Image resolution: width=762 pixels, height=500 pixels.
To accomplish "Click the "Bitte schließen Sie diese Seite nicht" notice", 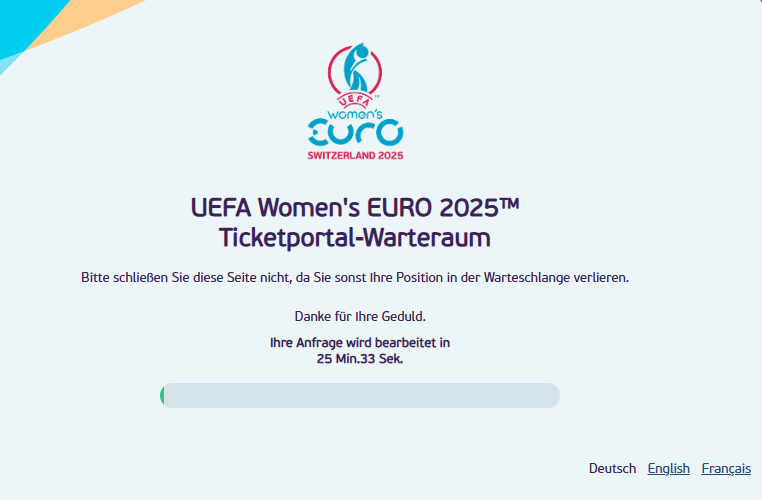I will 355,277.
